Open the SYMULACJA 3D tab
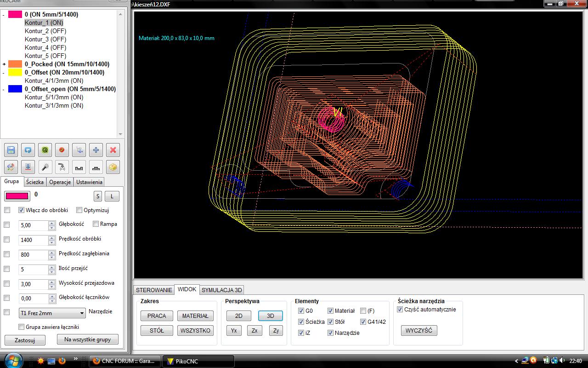Screen dimensions: 588x368 pos(222,290)
